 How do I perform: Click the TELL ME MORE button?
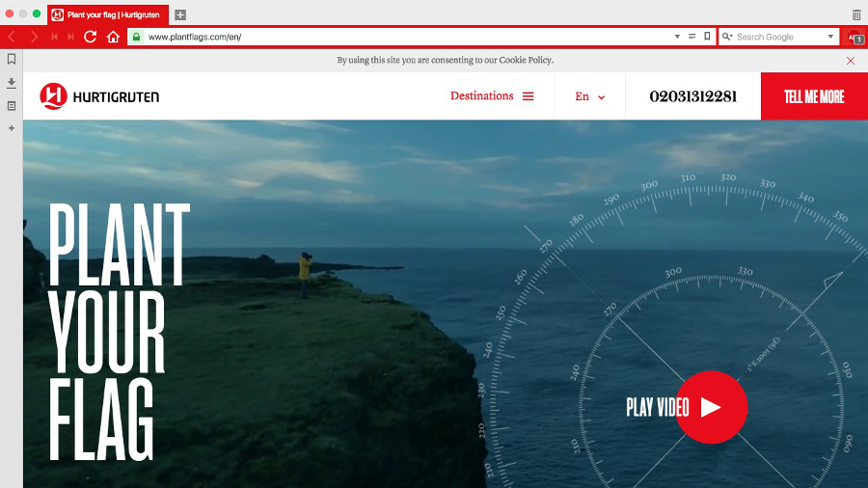[x=814, y=96]
